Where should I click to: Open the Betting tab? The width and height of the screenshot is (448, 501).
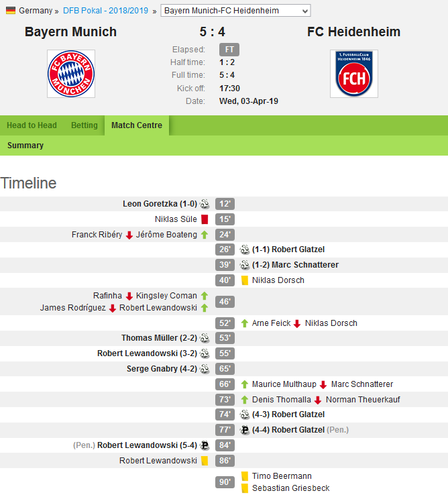85,125
